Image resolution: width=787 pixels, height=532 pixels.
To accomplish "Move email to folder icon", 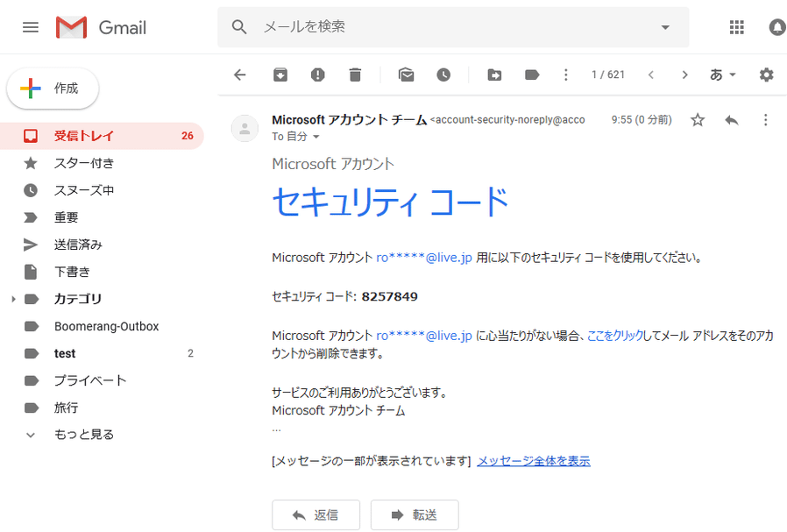I will 494,75.
